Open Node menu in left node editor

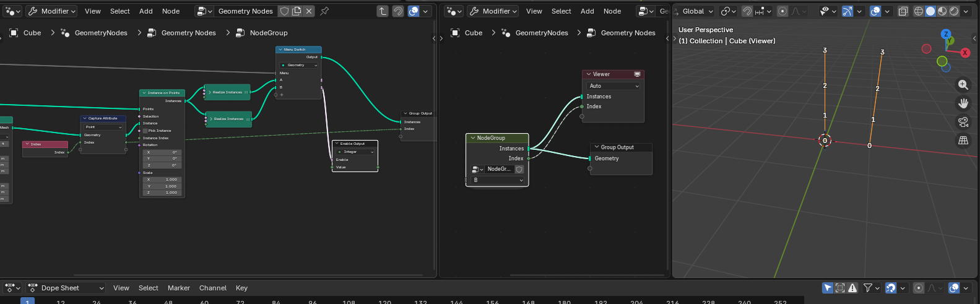171,11
